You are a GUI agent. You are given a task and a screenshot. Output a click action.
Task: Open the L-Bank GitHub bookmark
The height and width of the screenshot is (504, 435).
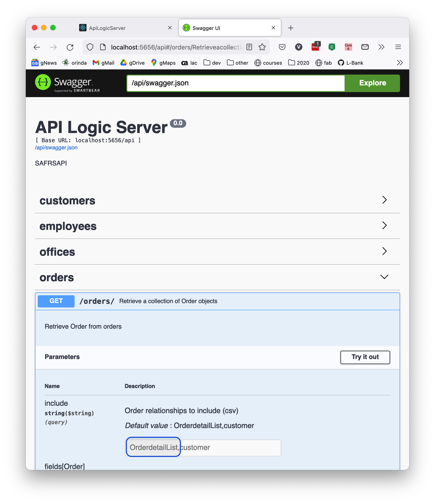pyautogui.click(x=350, y=63)
